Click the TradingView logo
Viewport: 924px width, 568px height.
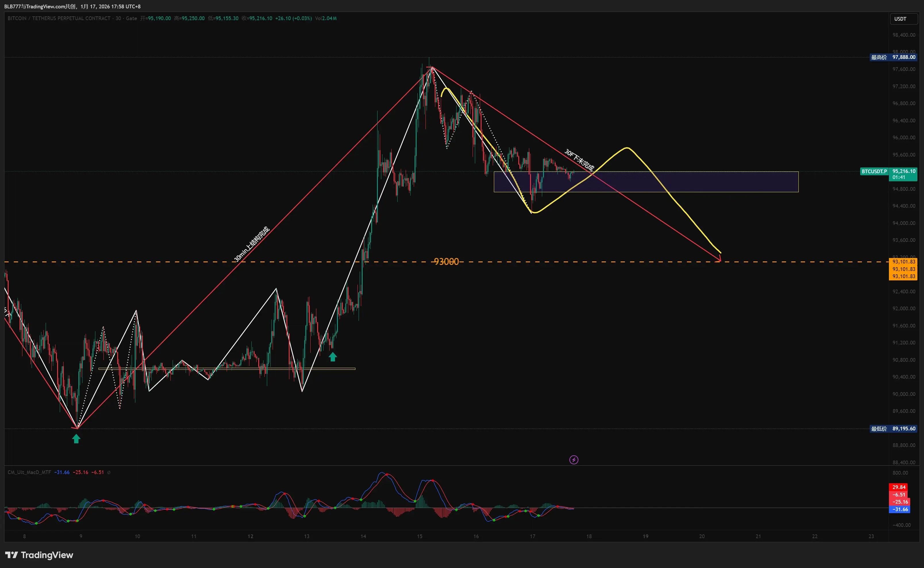coord(39,555)
